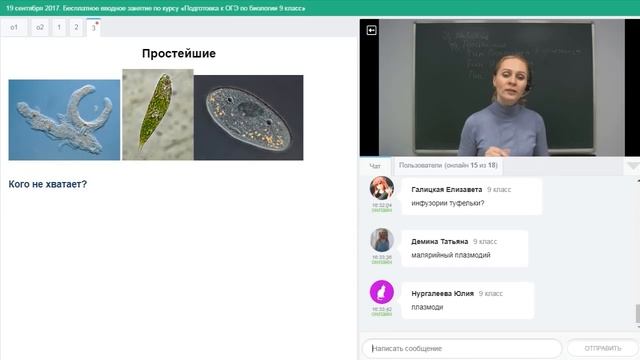The image size is (640, 360).
Task: Open the Чат tab
Action: point(375,166)
